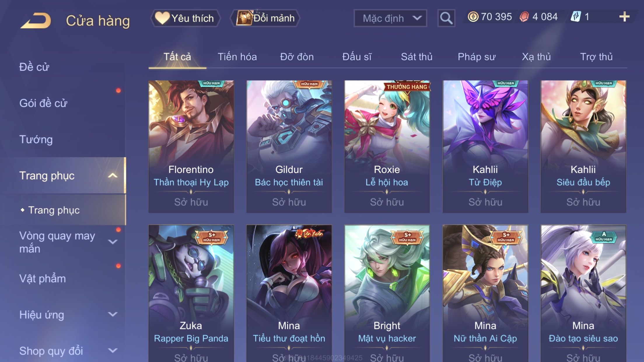Click the blue voucher ticket icon

click(576, 17)
